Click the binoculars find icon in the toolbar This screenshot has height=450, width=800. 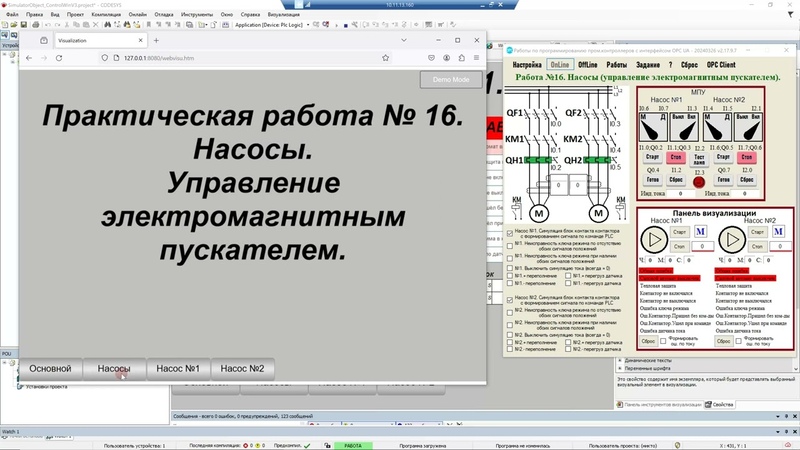108,24
